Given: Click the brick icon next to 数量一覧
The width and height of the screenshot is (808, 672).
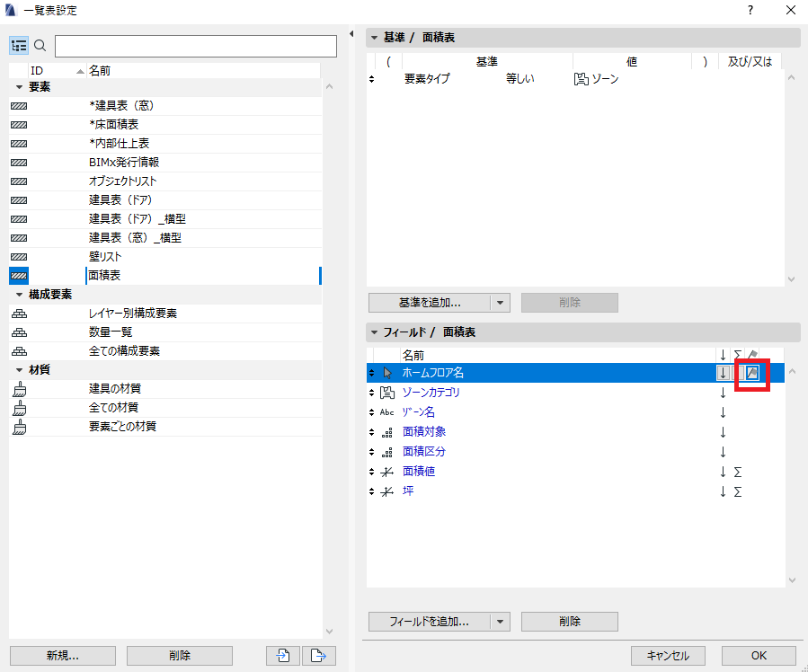Looking at the screenshot, I should [19, 332].
